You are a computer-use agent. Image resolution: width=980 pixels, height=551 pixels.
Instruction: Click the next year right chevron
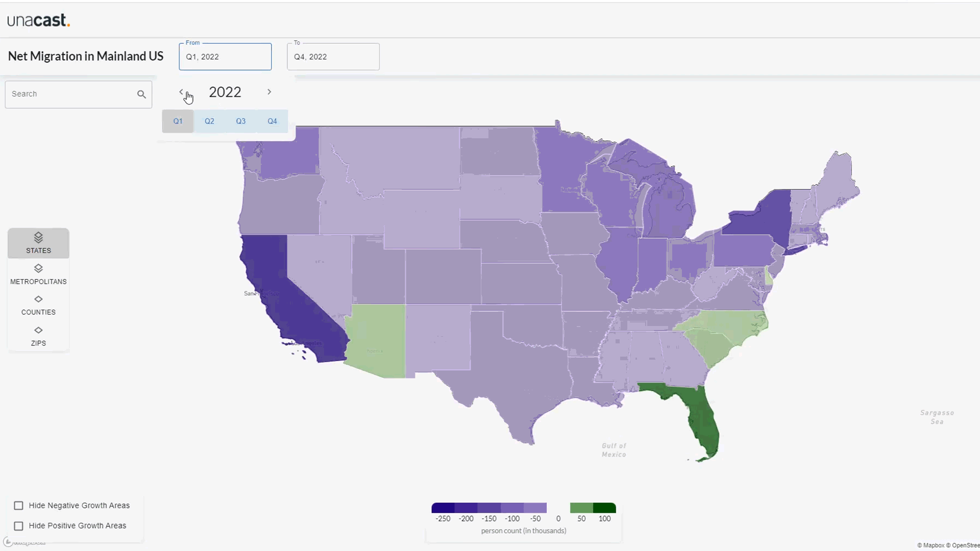269,92
